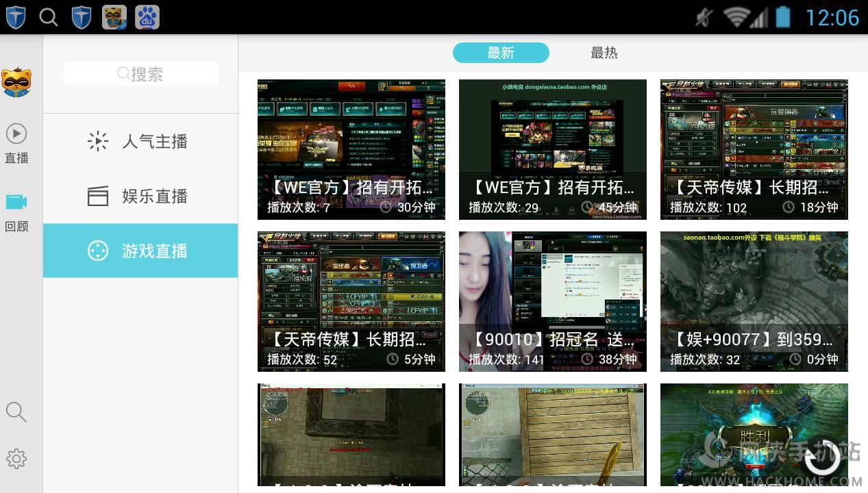868x493 pixels.
Task: Open second shield notification icon in status bar
Action: click(82, 17)
